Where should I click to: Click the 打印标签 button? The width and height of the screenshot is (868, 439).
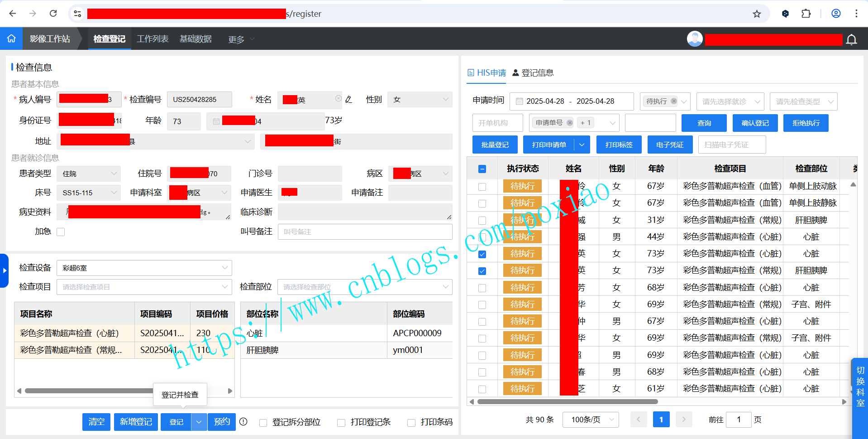pyautogui.click(x=619, y=145)
